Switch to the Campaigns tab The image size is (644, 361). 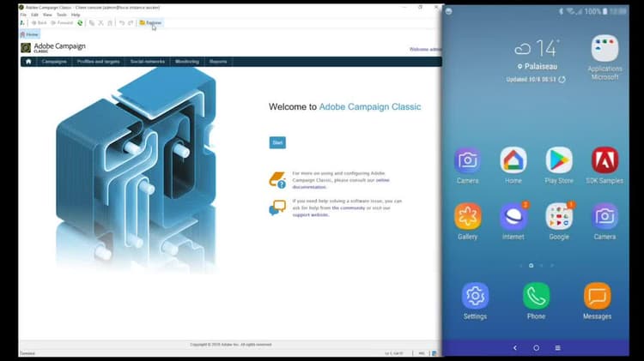(x=54, y=62)
